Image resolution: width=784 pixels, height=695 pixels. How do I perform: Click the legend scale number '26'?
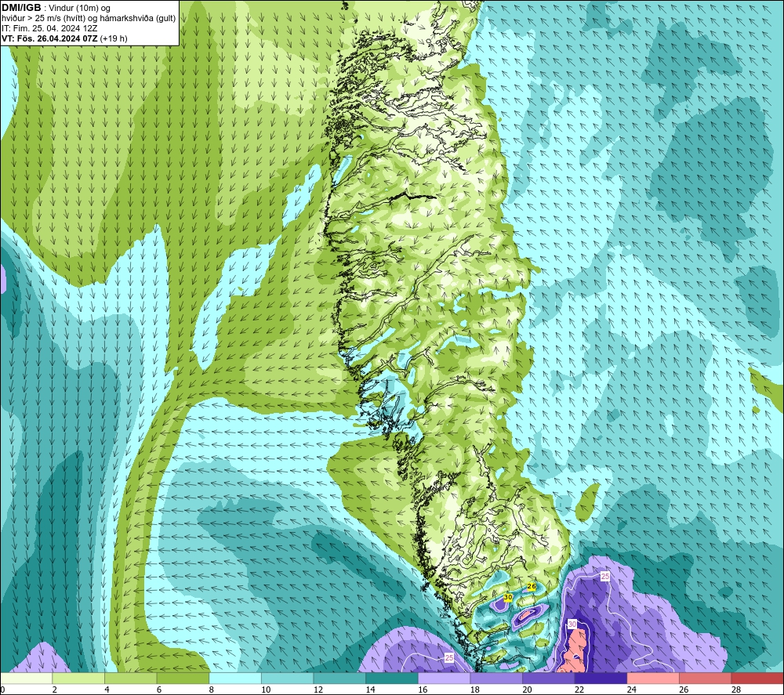tap(684, 690)
